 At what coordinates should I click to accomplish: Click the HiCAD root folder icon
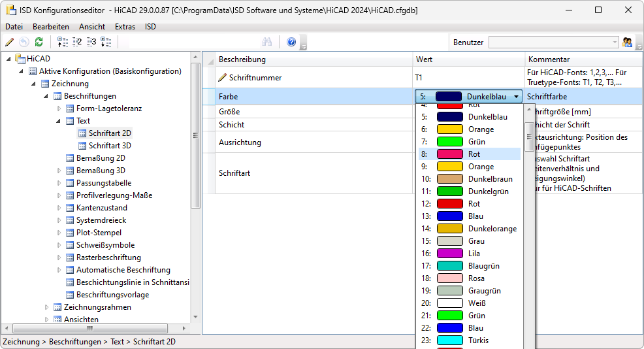pyautogui.click(x=20, y=59)
